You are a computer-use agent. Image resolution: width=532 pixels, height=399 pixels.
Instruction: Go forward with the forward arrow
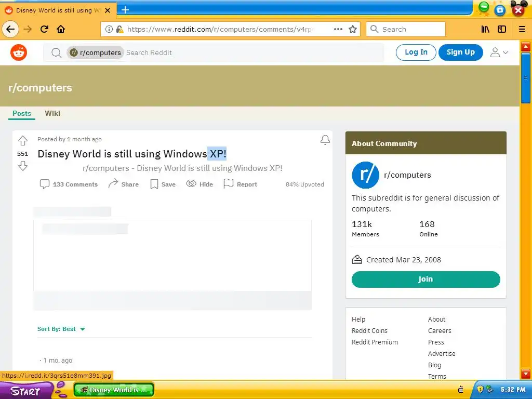click(x=28, y=29)
